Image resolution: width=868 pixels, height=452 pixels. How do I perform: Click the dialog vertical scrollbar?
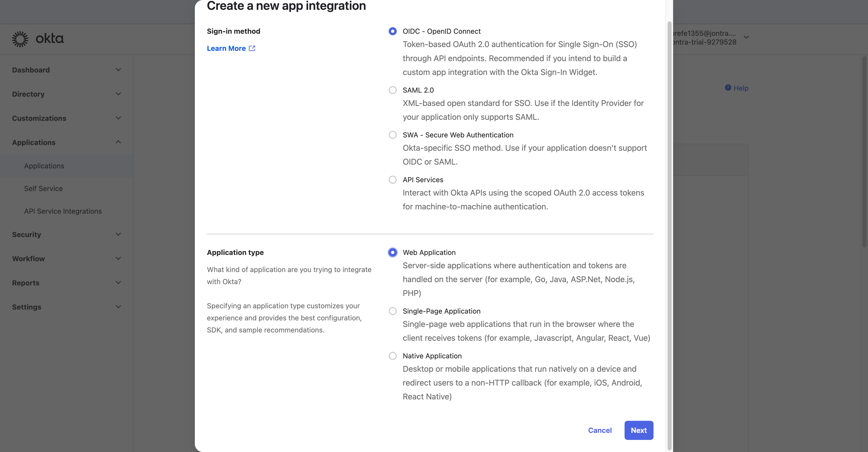point(670,236)
